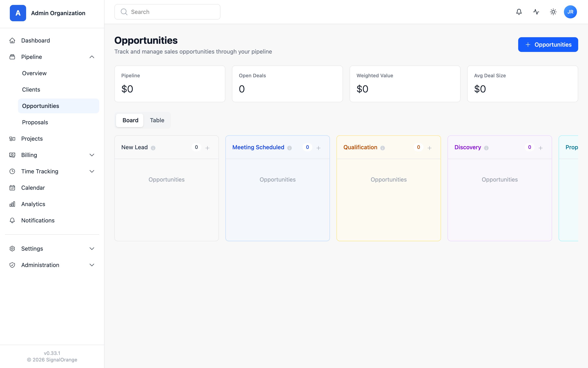
Task: Click the activity pulse icon in the top bar
Action: pyautogui.click(x=536, y=12)
